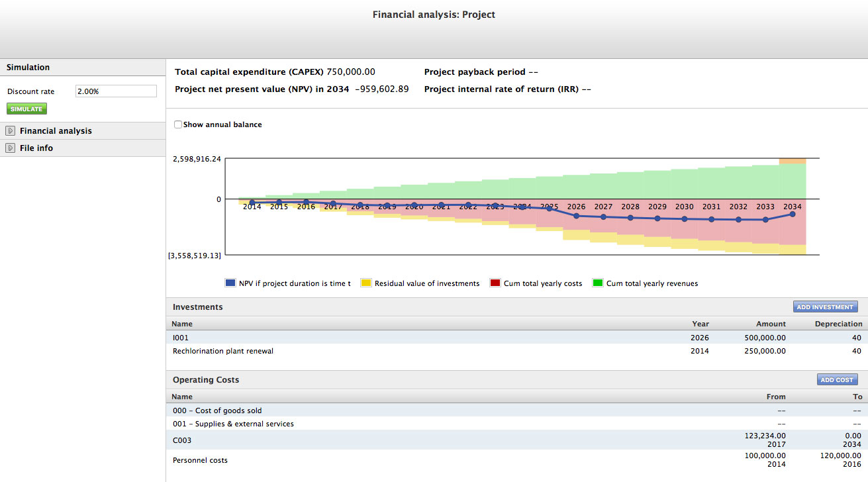The image size is (868, 482).
Task: Click the Operating Costs From column header
Action: point(776,397)
